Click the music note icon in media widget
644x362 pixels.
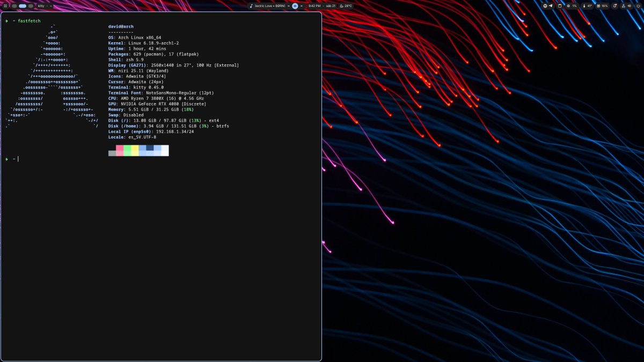point(251,6)
